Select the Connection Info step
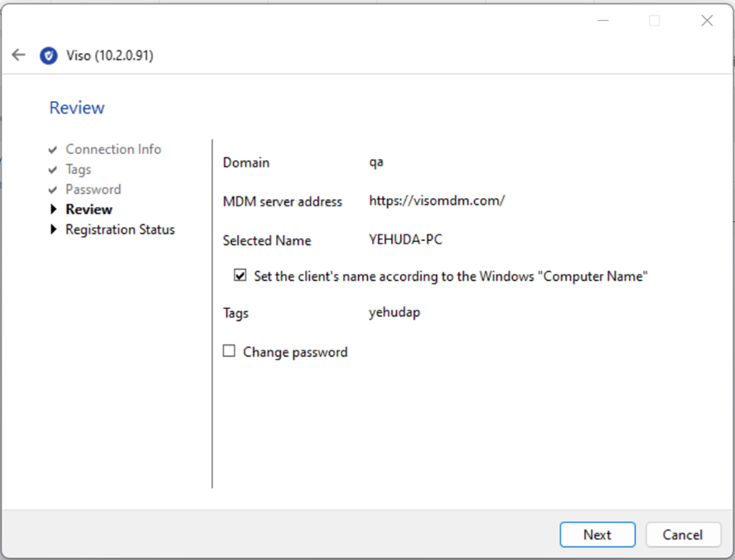Image resolution: width=735 pixels, height=560 pixels. [113, 149]
